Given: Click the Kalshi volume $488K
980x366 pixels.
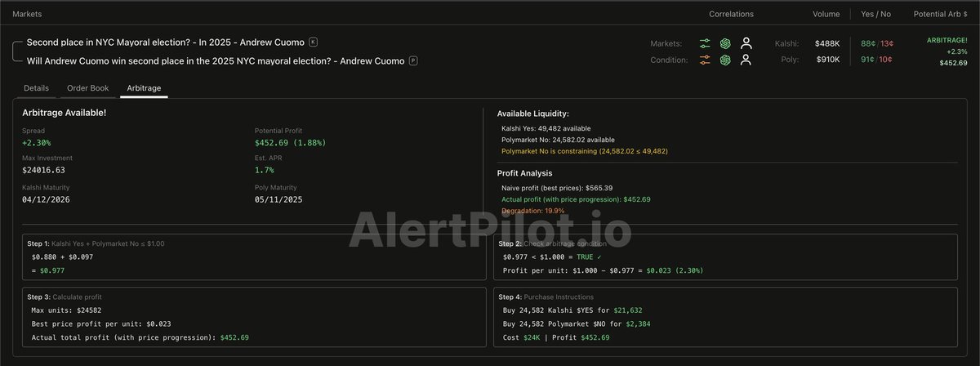Looking at the screenshot, I should [x=828, y=43].
